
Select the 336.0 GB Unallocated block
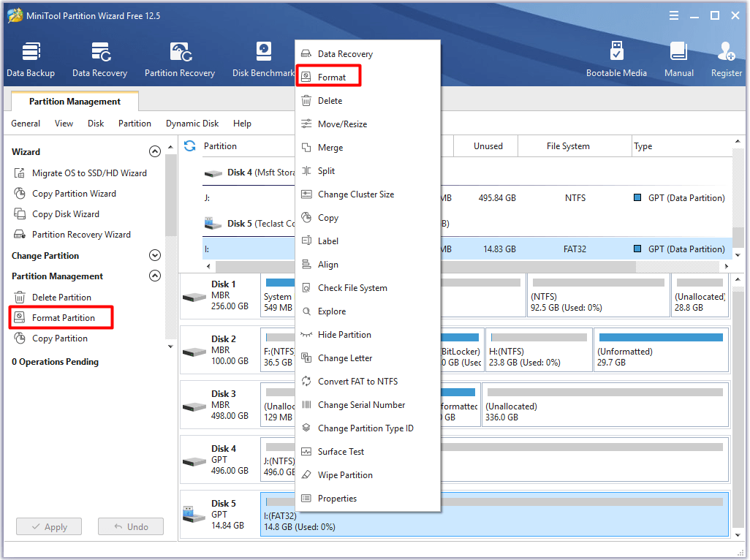pyautogui.click(x=605, y=404)
